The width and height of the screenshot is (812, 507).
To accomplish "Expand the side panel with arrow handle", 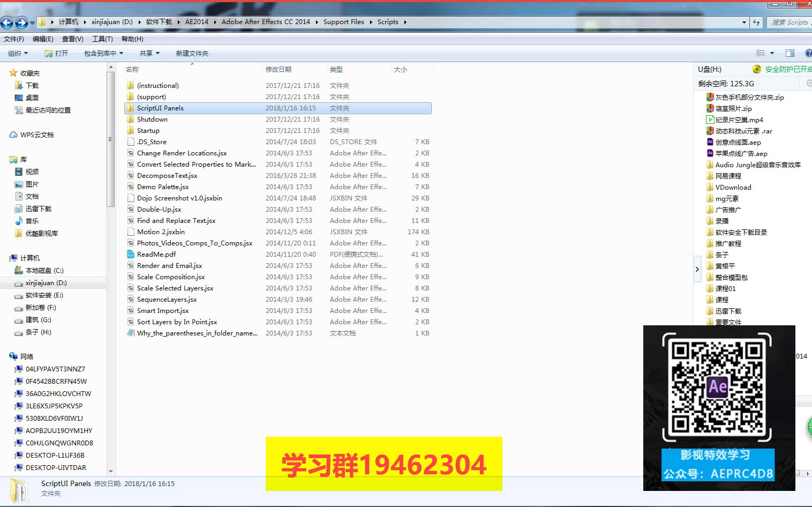I will point(697,269).
